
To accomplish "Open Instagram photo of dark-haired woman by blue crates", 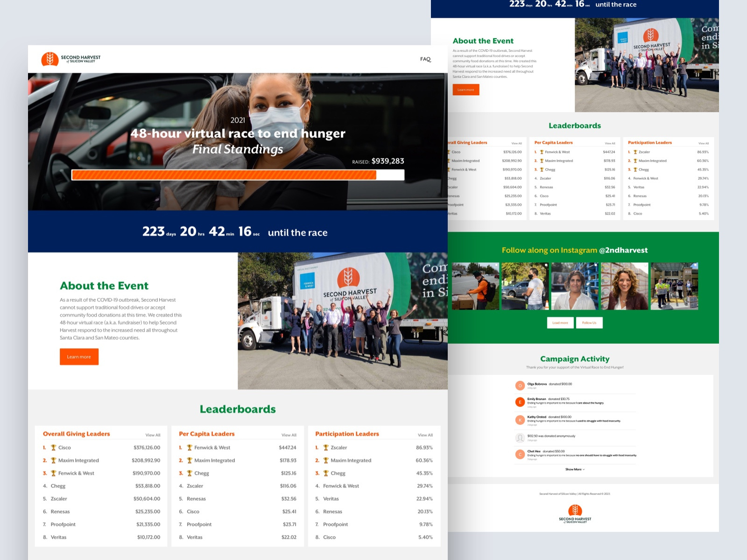I will (x=575, y=286).
